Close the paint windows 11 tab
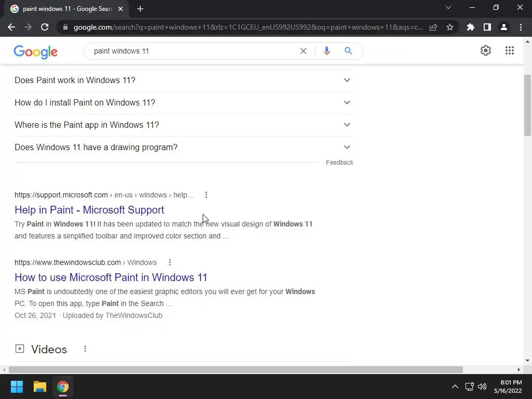This screenshot has width=532, height=399. click(x=121, y=9)
